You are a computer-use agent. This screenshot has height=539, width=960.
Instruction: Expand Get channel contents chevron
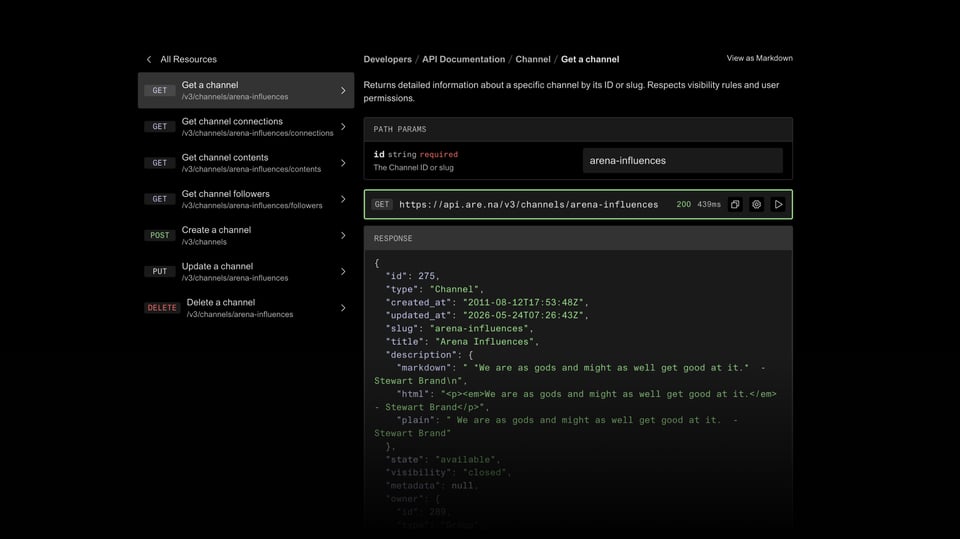click(x=343, y=163)
